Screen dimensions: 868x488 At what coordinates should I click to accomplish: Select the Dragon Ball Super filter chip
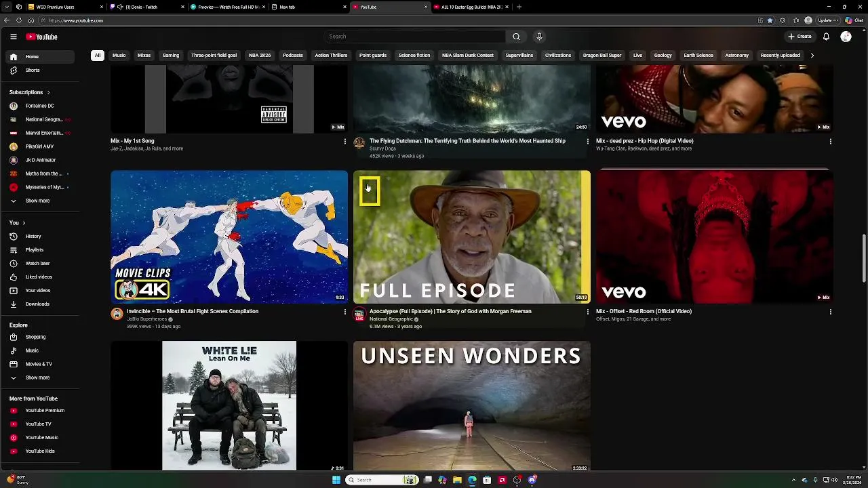pyautogui.click(x=602, y=56)
